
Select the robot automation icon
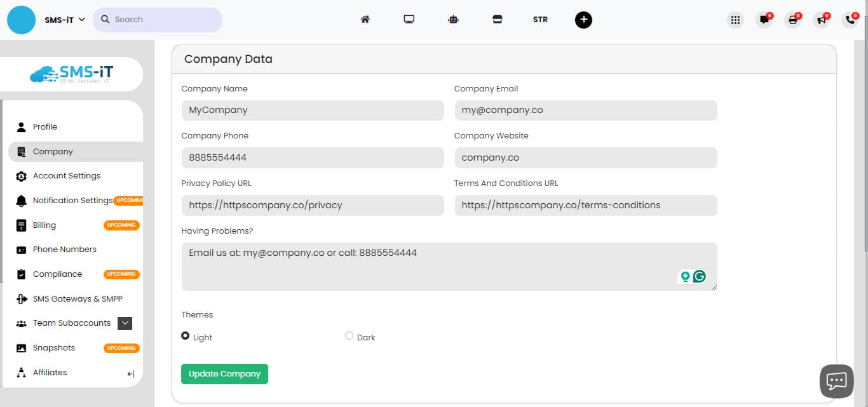[453, 19]
